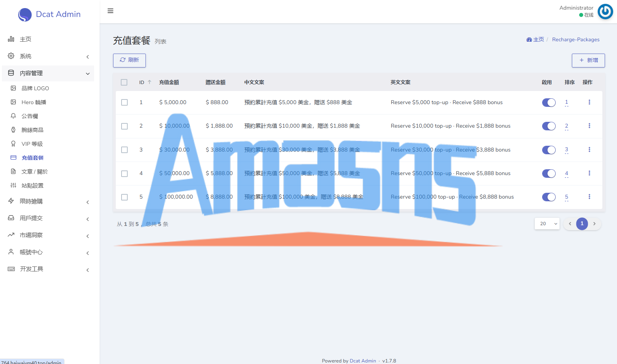The width and height of the screenshot is (617, 364).
Task: Expand the 开发工具 menu
Action: (x=48, y=269)
